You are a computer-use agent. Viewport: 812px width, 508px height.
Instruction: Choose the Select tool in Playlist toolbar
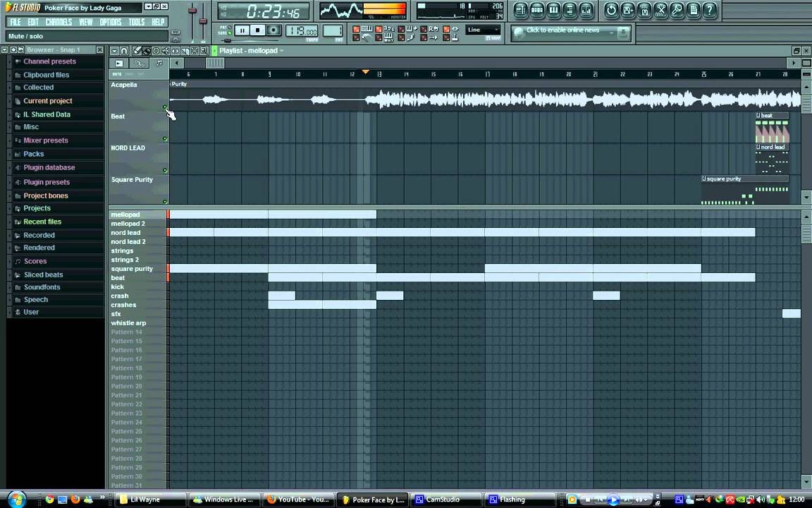(x=195, y=51)
